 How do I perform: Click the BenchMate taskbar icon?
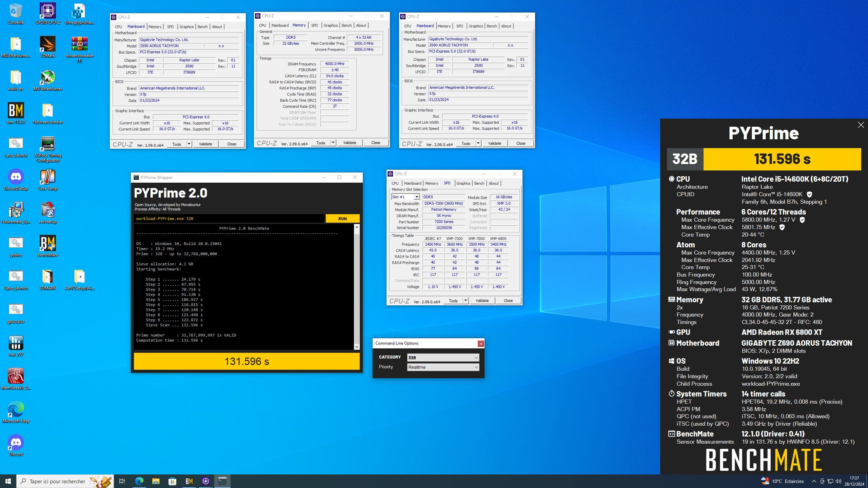(x=189, y=481)
